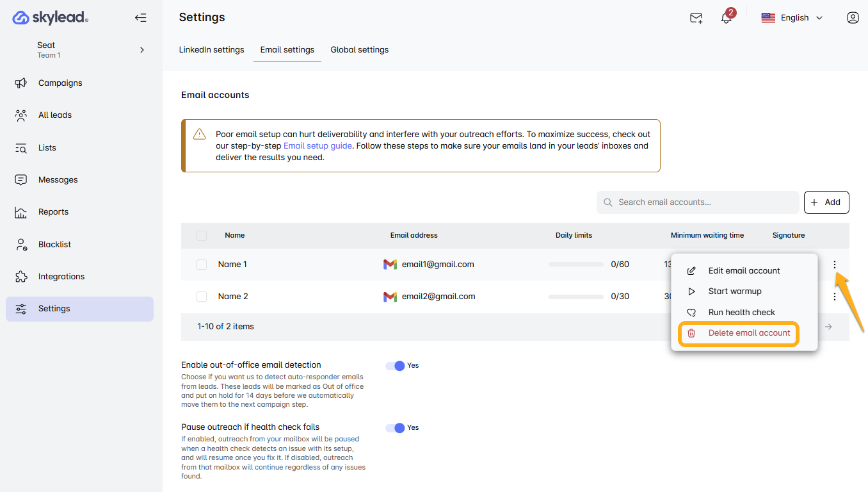Switch to Email settings tab
The width and height of the screenshot is (868, 492).
[287, 49]
